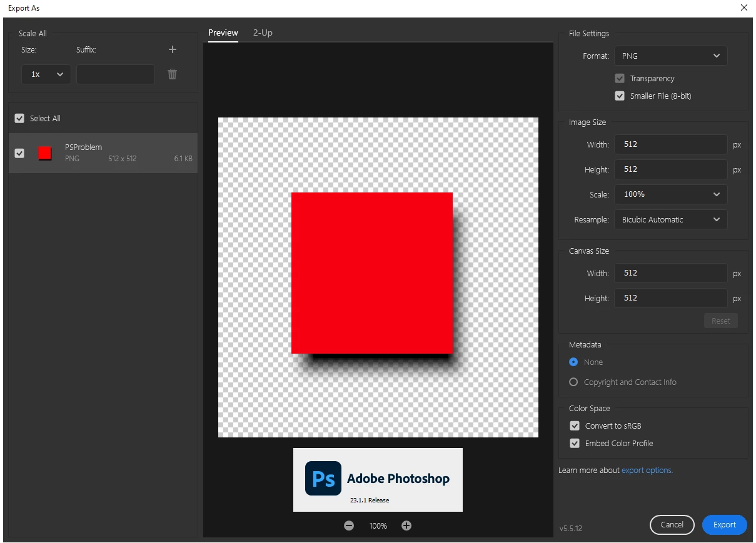Add a new scale size with plus icon
Viewport: 756px width, 543px height.
point(173,49)
